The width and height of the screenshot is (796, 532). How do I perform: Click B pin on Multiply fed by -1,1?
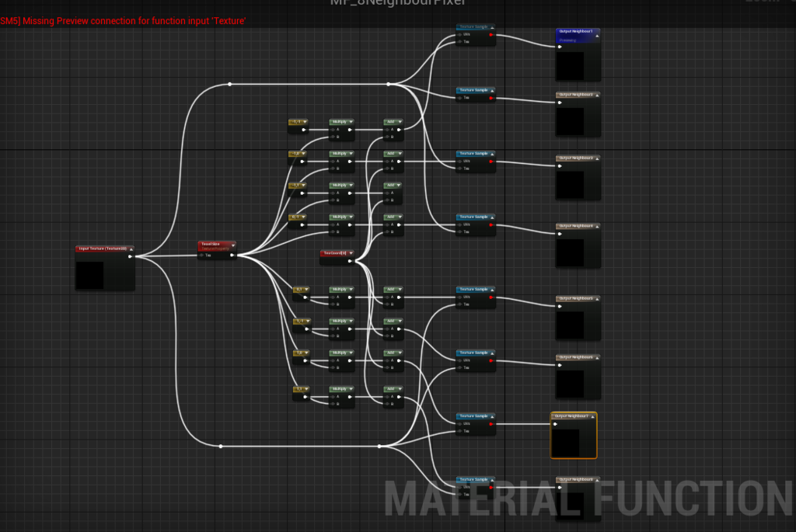333,200
